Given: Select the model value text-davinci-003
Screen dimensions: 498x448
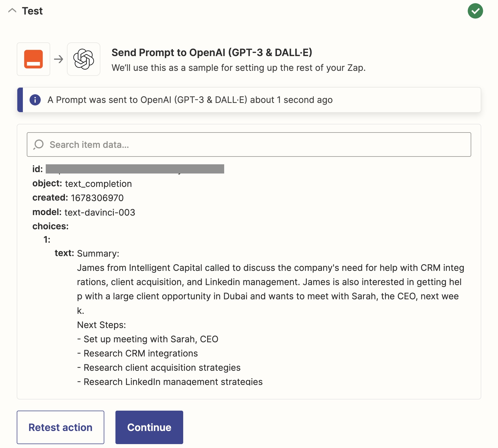Looking at the screenshot, I should (99, 212).
